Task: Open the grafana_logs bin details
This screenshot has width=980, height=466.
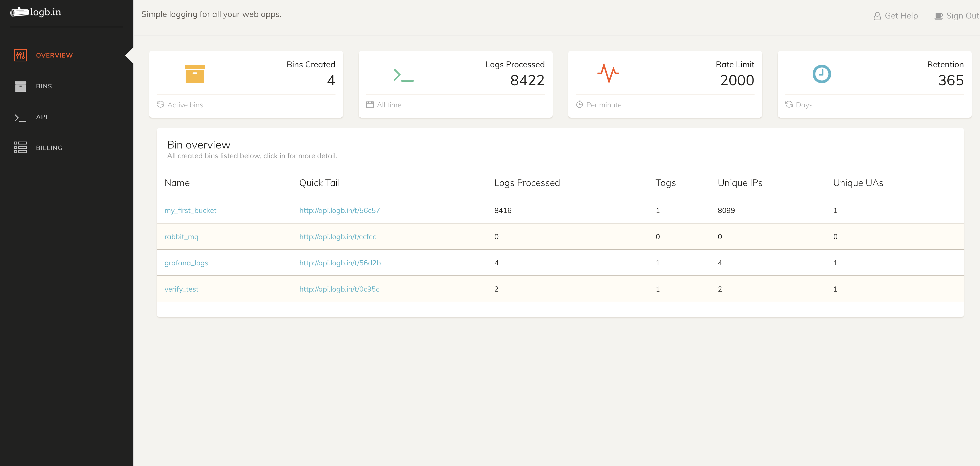Action: [186, 263]
